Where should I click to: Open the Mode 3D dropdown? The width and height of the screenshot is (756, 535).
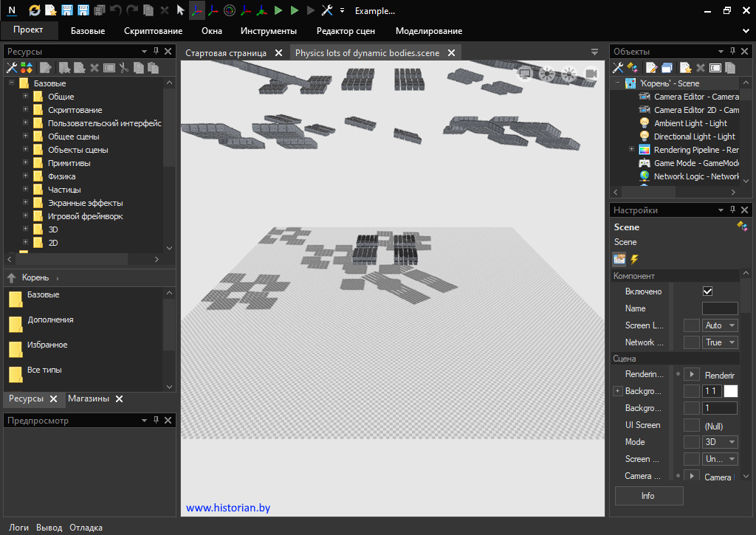tap(720, 442)
